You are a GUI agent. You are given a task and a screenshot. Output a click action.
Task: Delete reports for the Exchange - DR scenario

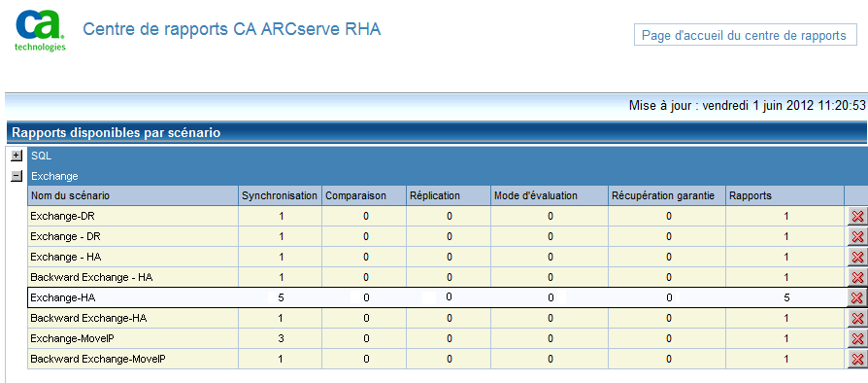pos(857,236)
